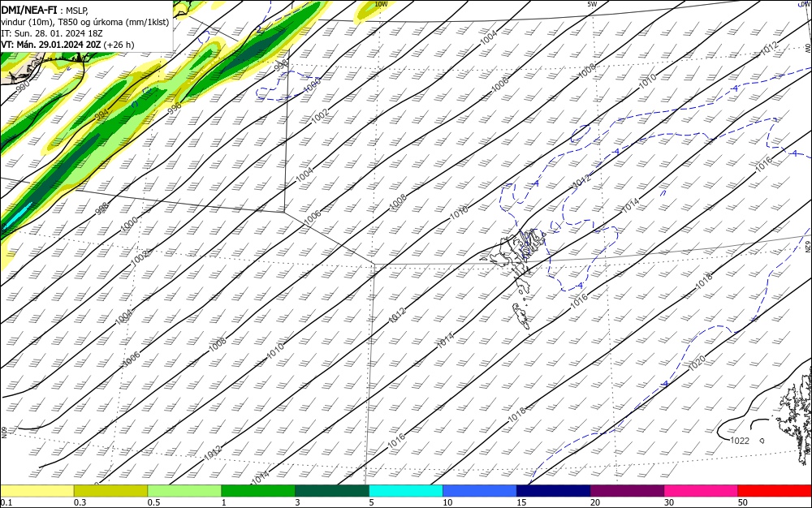This screenshot has width=812, height=508.
Task: Click the '10W' longitude label
Action: [381, 4]
